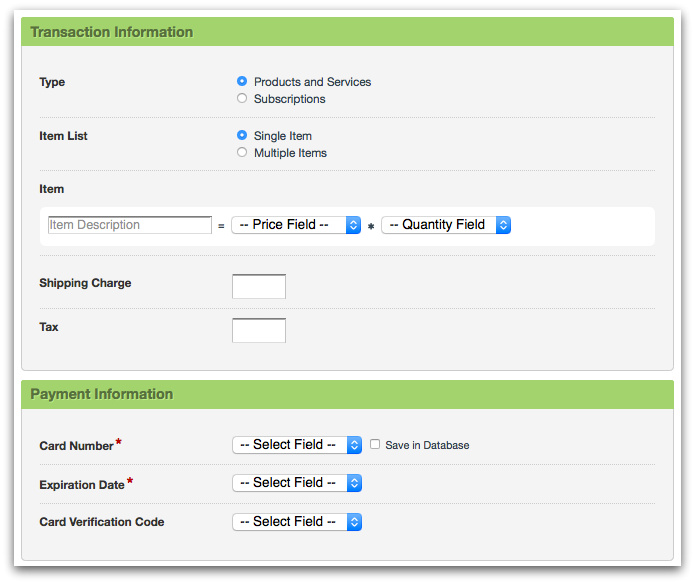Click the Transaction Information section header
The height and width of the screenshot is (584, 695).
click(112, 32)
